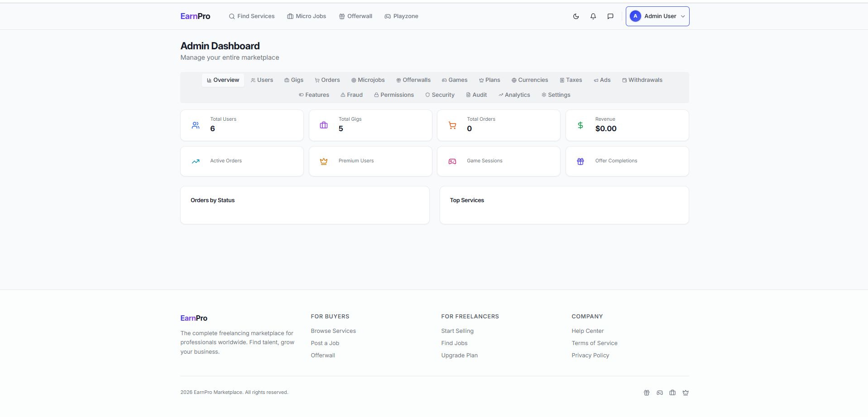The image size is (868, 417).
Task: Open the messages chat icon
Action: 610,16
